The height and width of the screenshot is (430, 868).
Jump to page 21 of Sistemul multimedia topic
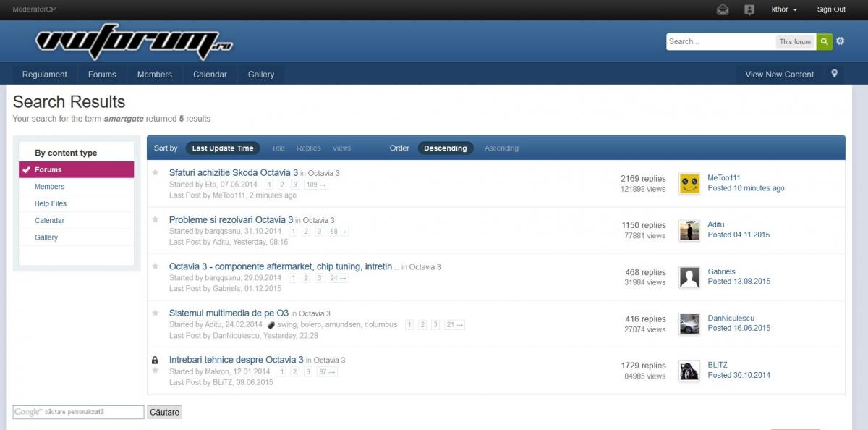pos(455,325)
